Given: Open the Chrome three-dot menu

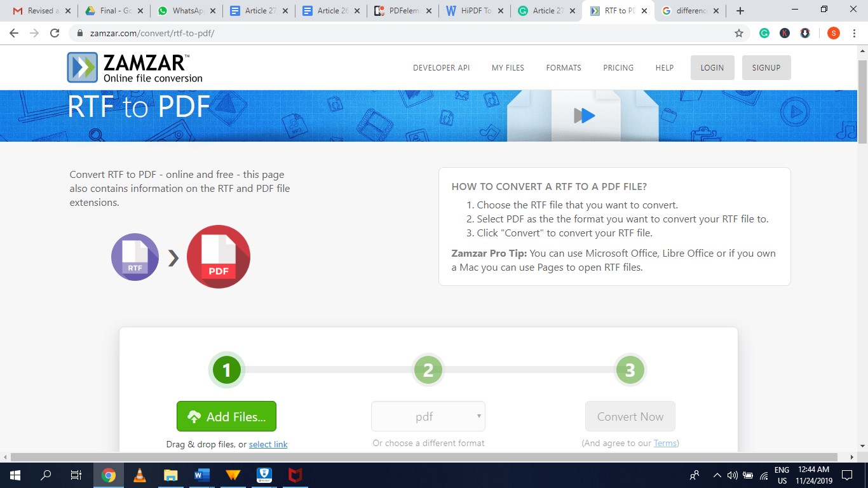Looking at the screenshot, I should [x=855, y=33].
